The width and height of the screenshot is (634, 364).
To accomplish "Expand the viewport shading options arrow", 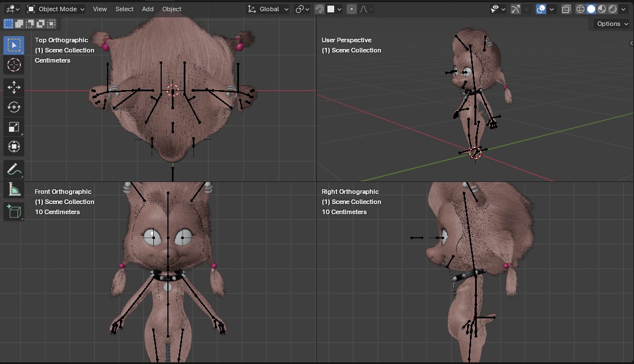I will [623, 9].
